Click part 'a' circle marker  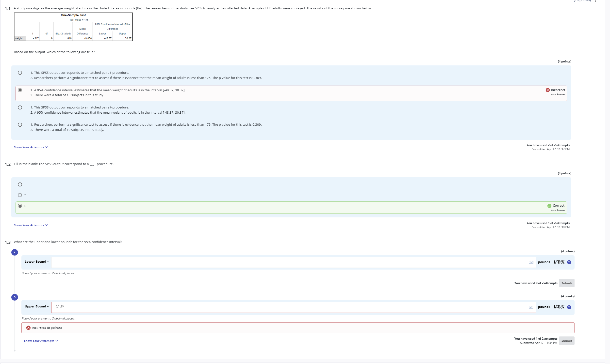(15, 252)
